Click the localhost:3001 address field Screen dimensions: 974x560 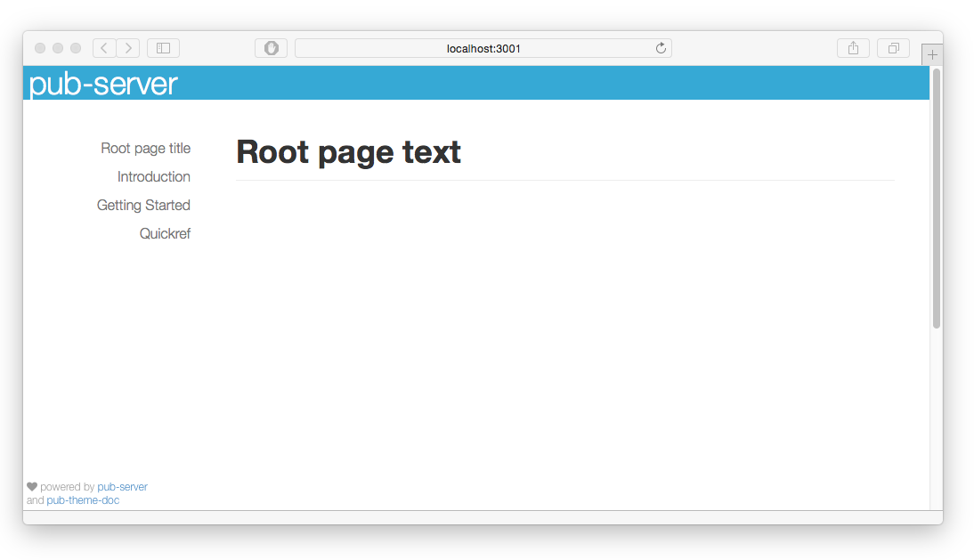click(x=483, y=48)
